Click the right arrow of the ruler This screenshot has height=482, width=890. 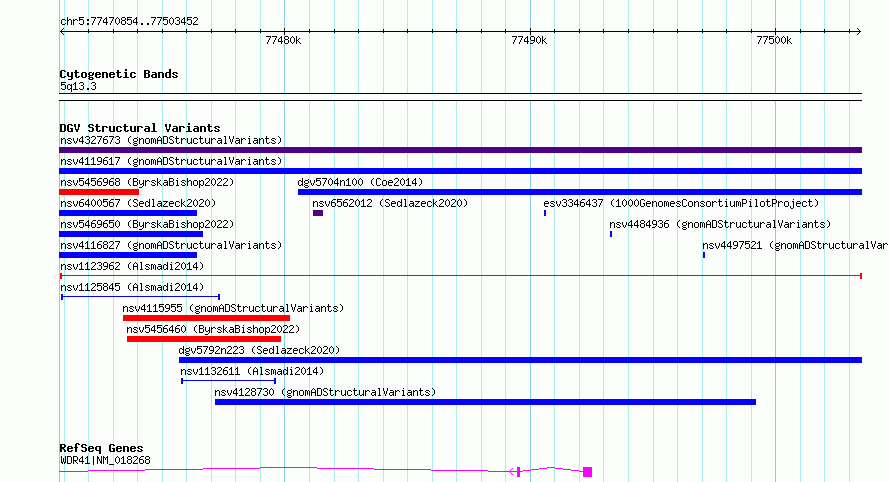(858, 32)
